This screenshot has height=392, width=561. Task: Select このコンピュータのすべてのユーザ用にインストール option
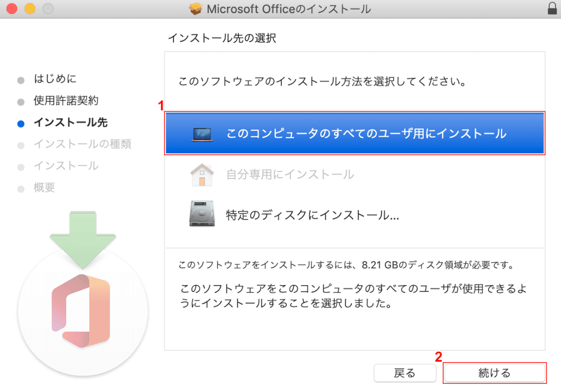[355, 133]
